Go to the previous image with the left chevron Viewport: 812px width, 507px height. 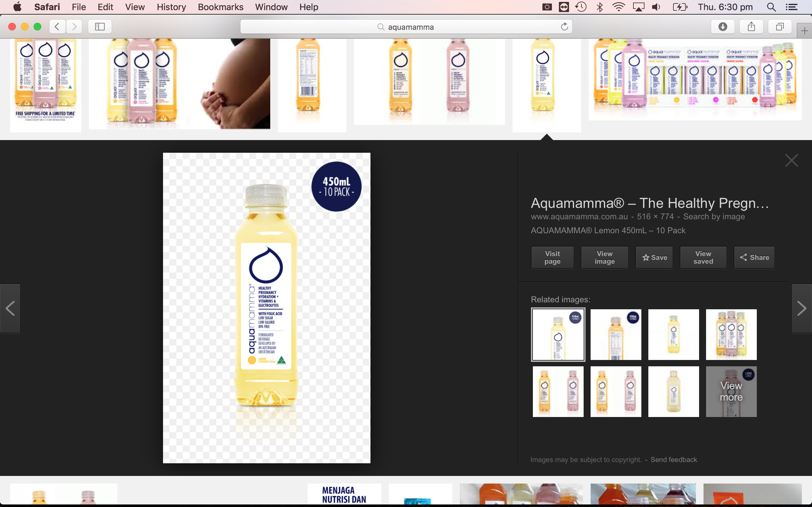coord(10,309)
